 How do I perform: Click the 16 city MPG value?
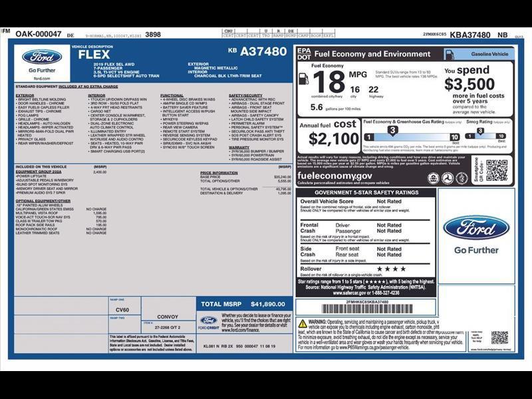(355, 90)
